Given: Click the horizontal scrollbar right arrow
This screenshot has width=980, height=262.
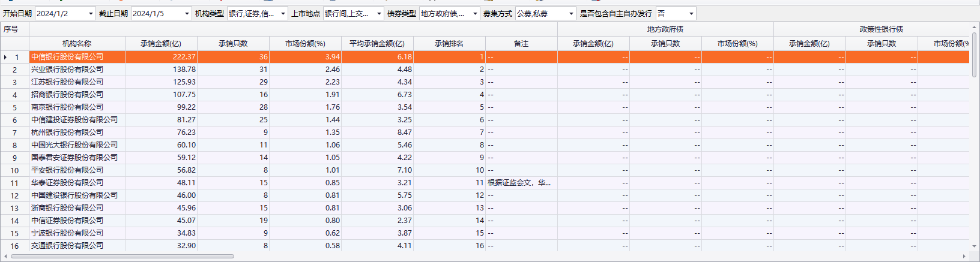Looking at the screenshot, I should tap(964, 257).
